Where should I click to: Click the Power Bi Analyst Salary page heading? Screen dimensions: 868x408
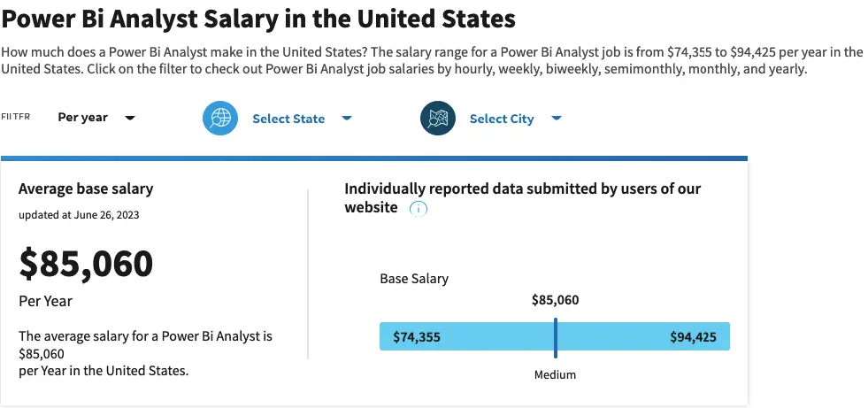coord(258,18)
